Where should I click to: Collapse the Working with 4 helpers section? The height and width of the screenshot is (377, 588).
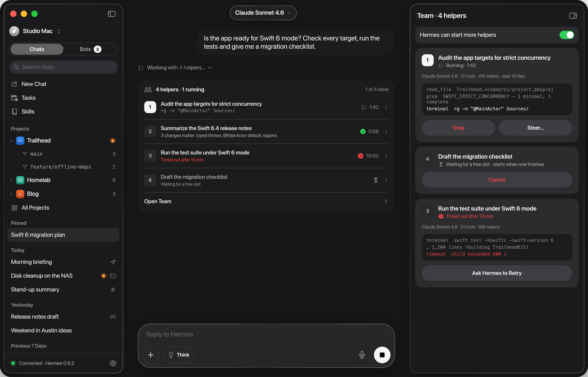210,68
